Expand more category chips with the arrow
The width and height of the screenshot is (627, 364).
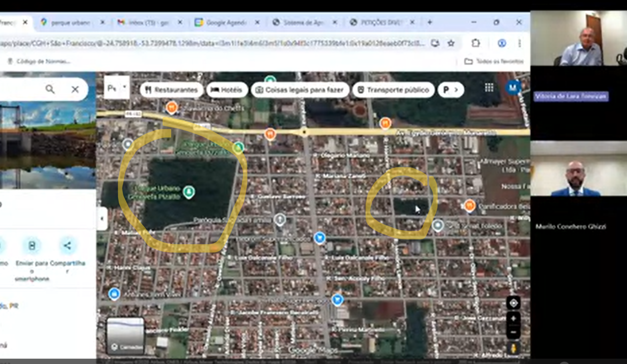[x=456, y=90]
